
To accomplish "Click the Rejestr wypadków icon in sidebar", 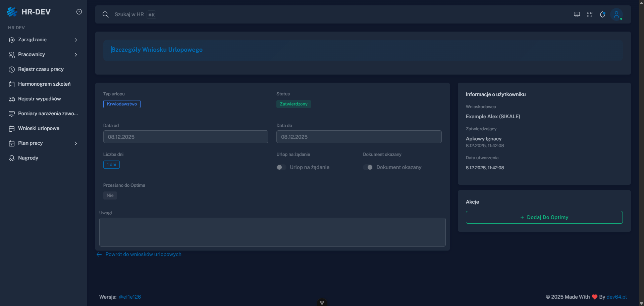I will [x=12, y=99].
